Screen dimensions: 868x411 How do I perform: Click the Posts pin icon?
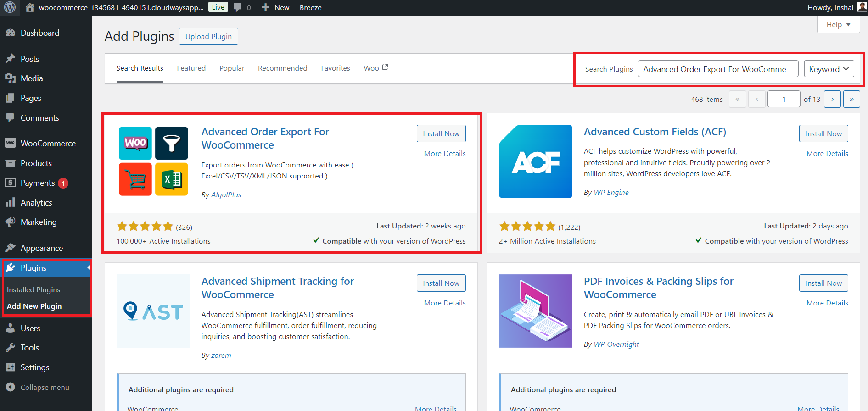coord(10,59)
